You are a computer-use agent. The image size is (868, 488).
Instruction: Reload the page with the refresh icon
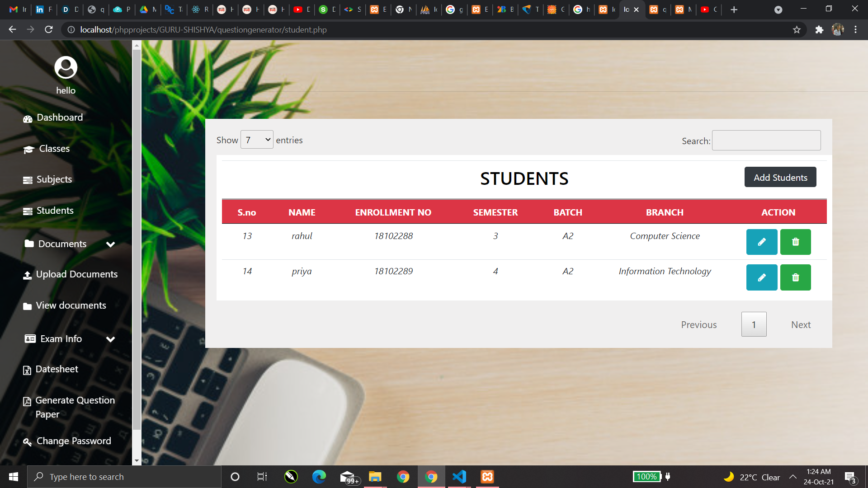pos(49,30)
